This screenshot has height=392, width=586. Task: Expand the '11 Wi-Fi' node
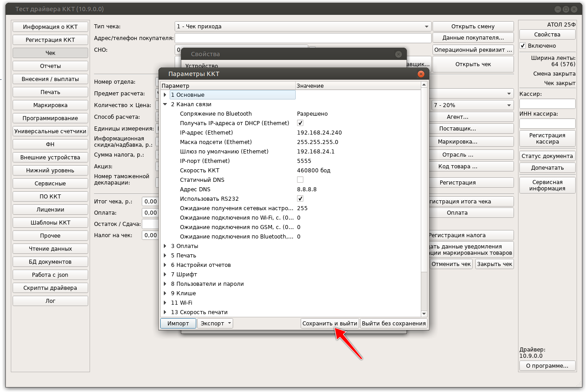coord(165,303)
